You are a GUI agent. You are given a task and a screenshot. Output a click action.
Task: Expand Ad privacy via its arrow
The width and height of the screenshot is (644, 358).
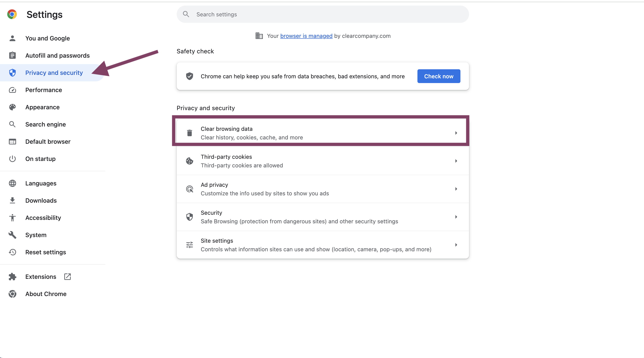(x=456, y=189)
